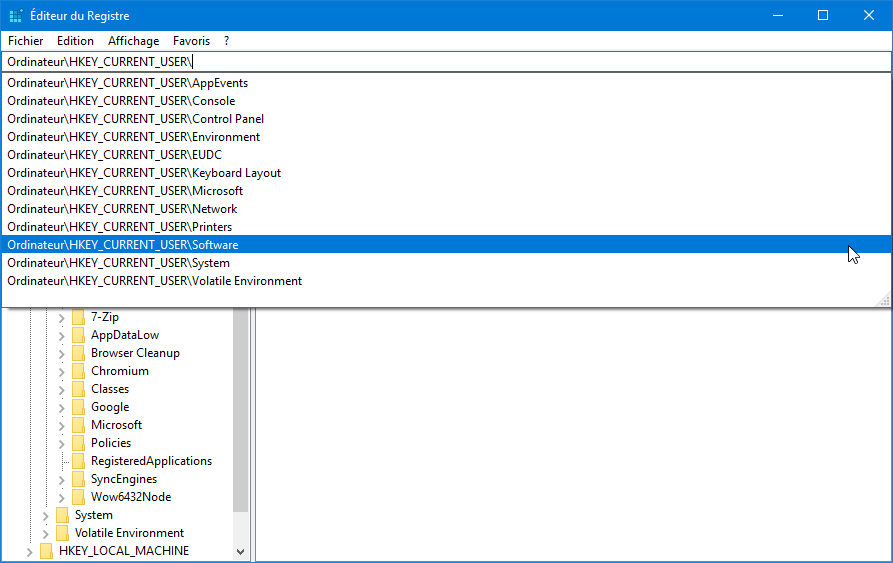
Task: Expand the HKEY_LOCAL_MACHINE hive
Action: (30, 552)
